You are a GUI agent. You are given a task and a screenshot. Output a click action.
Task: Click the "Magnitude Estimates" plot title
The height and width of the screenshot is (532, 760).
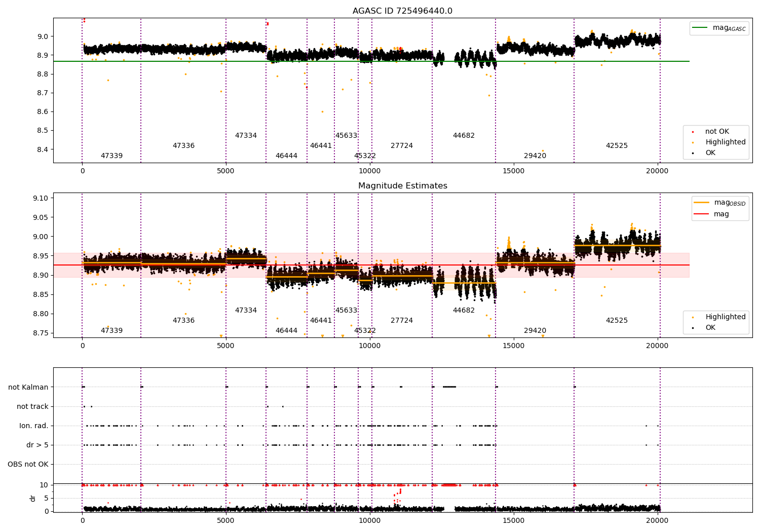click(x=403, y=186)
